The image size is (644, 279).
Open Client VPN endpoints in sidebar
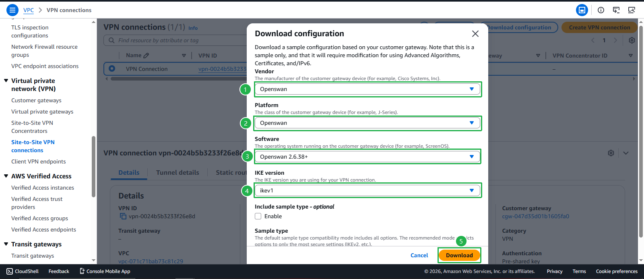tap(38, 161)
